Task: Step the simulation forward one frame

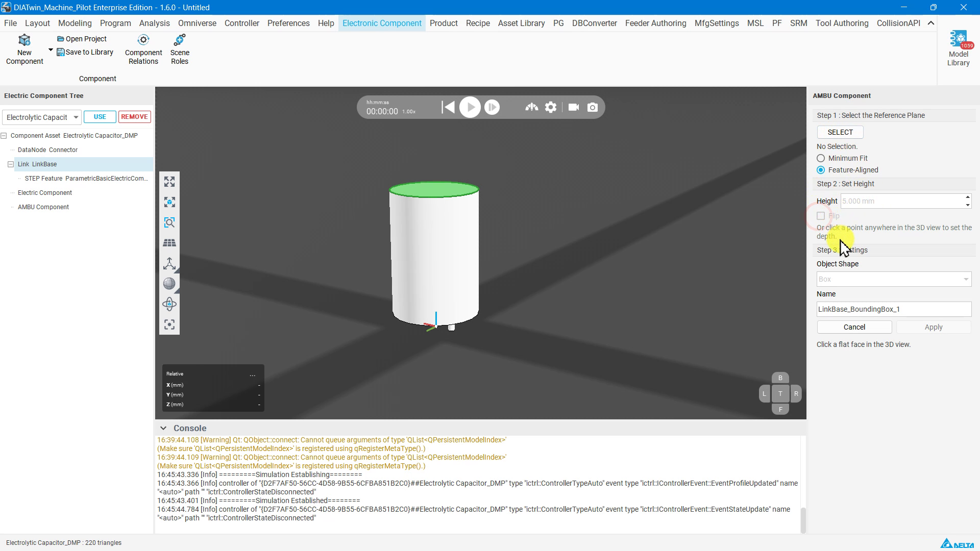Action: tap(492, 107)
